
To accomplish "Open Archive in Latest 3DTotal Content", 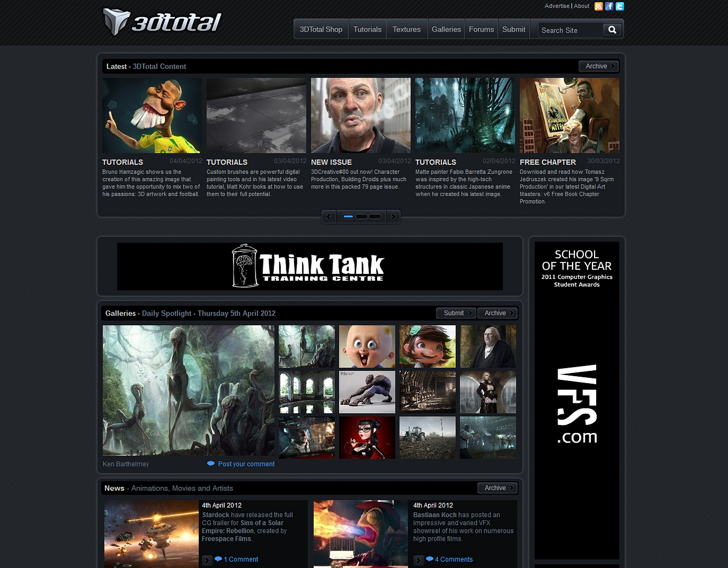I will coord(599,66).
